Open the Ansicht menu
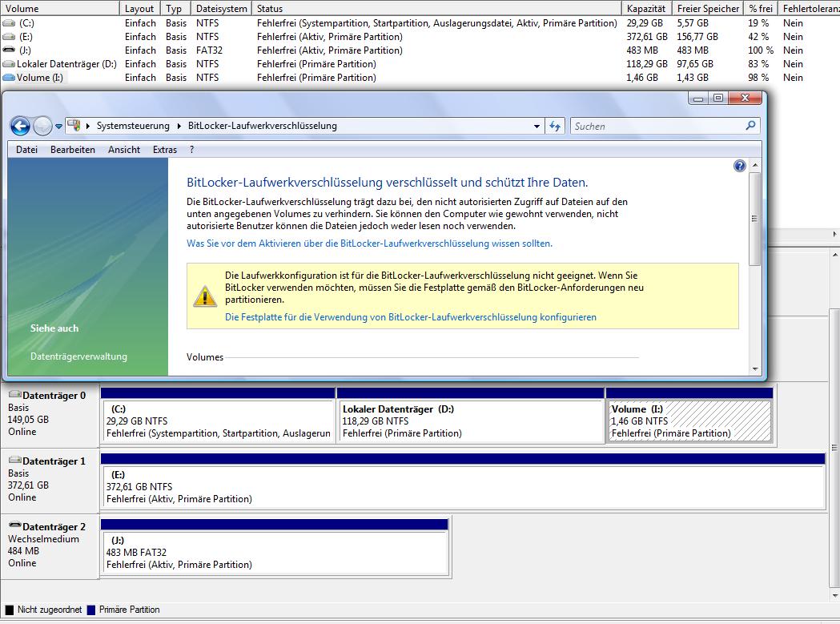The image size is (840, 624). coord(124,150)
